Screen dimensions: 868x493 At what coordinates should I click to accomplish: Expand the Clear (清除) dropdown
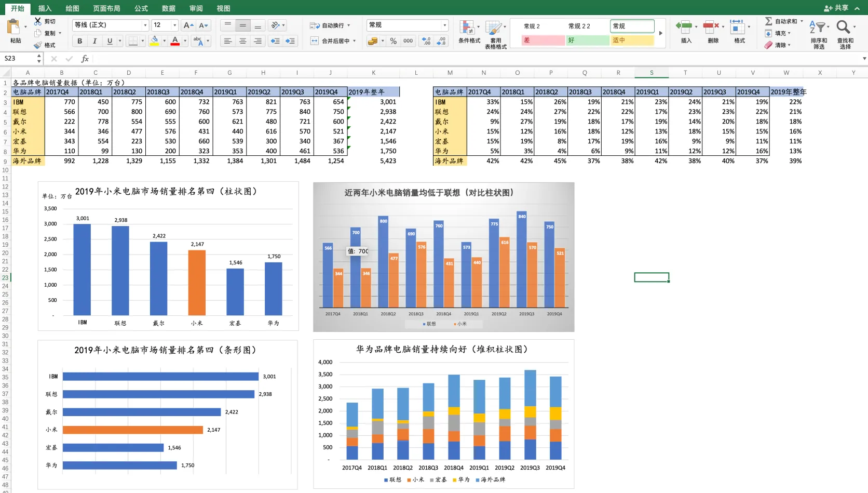(x=789, y=45)
